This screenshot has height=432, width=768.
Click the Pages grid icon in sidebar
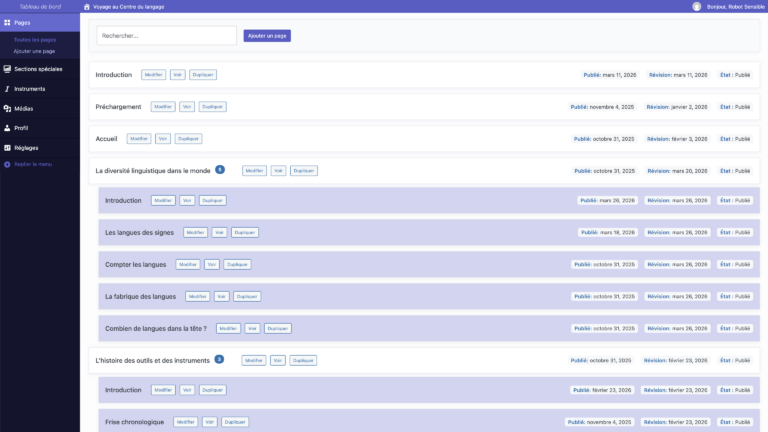(x=7, y=21)
